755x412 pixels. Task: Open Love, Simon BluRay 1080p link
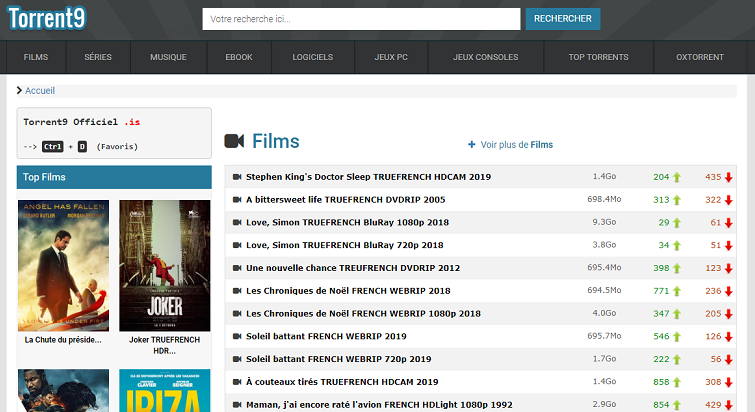tap(347, 222)
